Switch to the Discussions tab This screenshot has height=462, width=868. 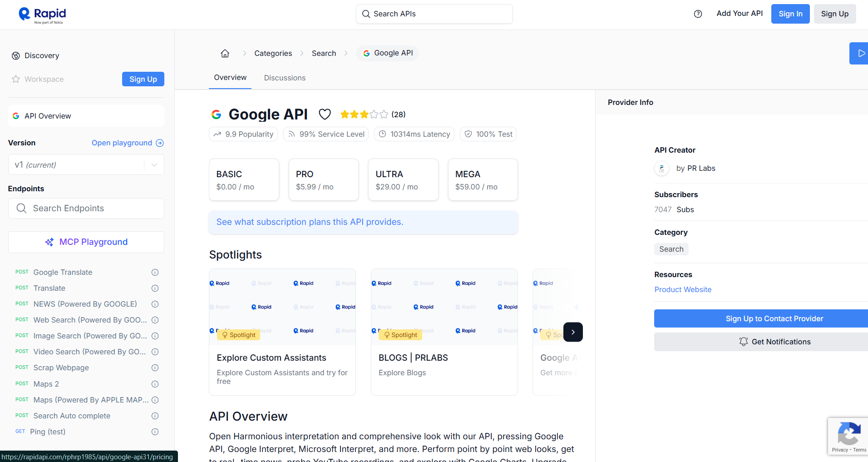pos(285,78)
